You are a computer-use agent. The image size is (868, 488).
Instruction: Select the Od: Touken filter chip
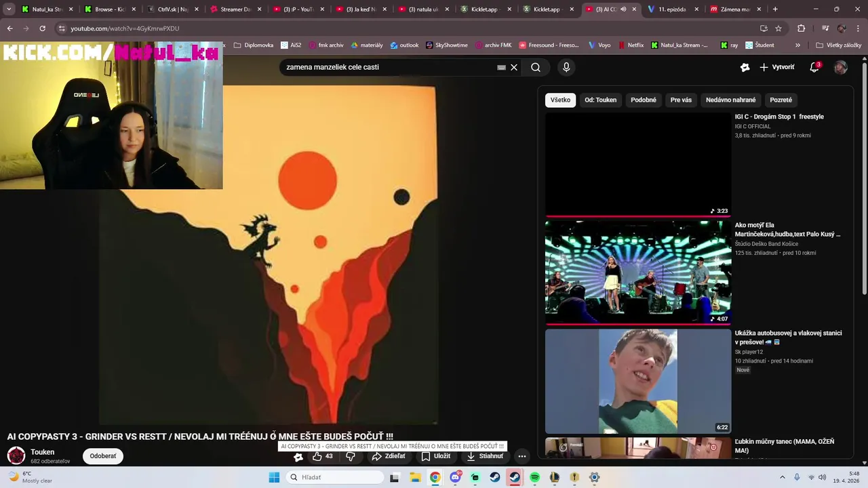point(601,100)
